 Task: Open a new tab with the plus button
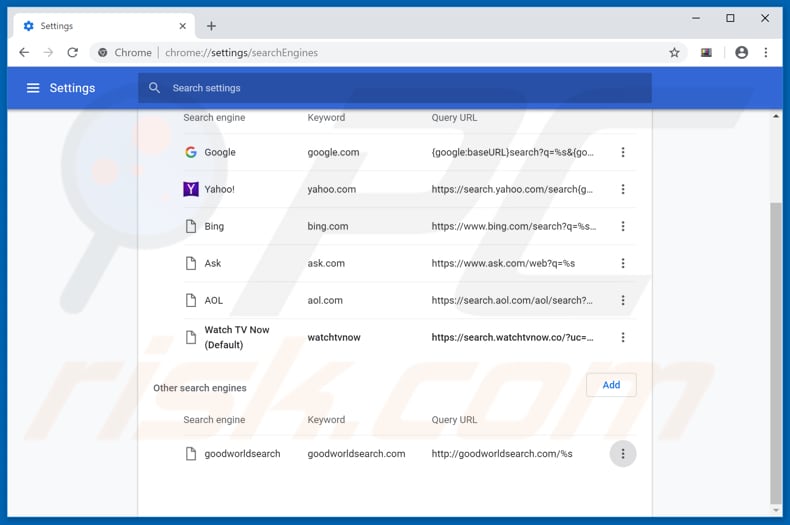coord(211,26)
